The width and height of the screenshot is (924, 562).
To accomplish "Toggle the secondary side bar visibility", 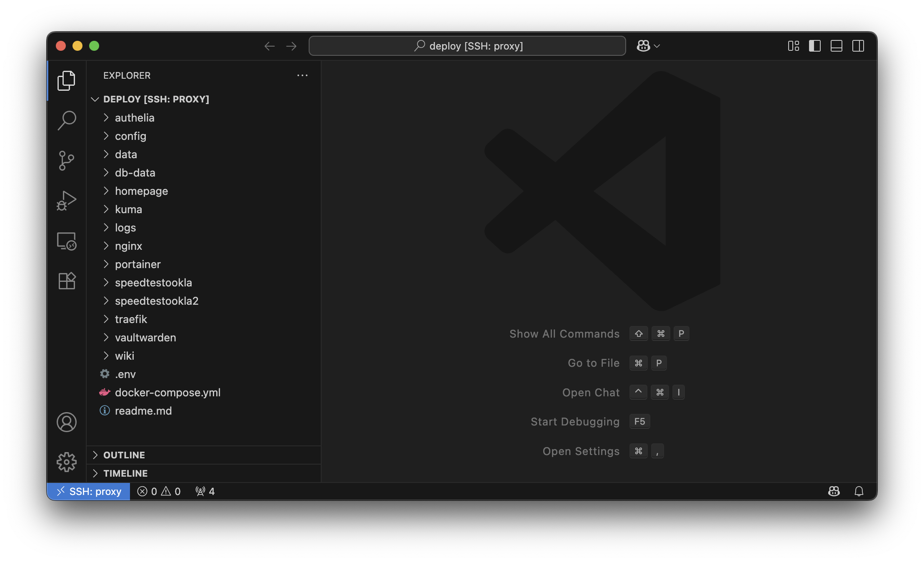I will pos(858,46).
